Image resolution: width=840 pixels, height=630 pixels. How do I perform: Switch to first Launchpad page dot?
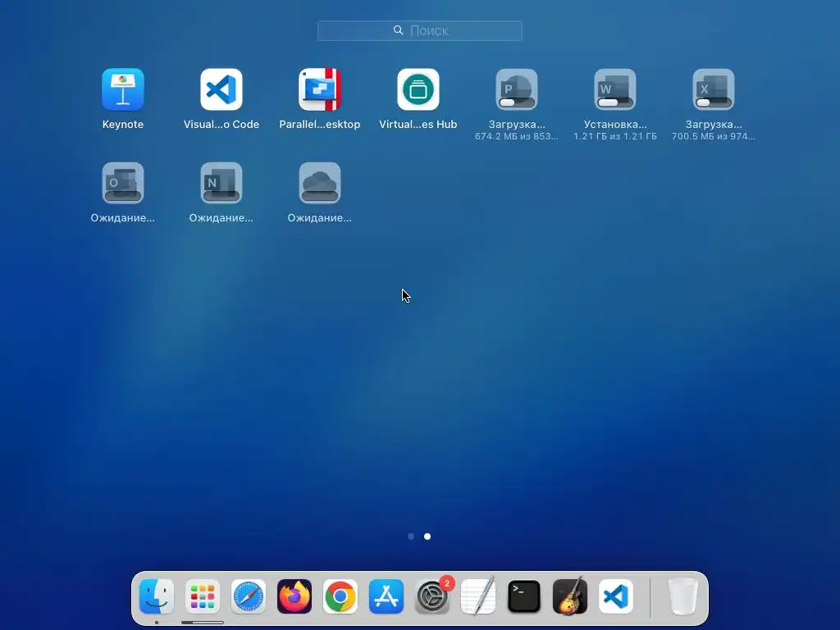coord(411,536)
